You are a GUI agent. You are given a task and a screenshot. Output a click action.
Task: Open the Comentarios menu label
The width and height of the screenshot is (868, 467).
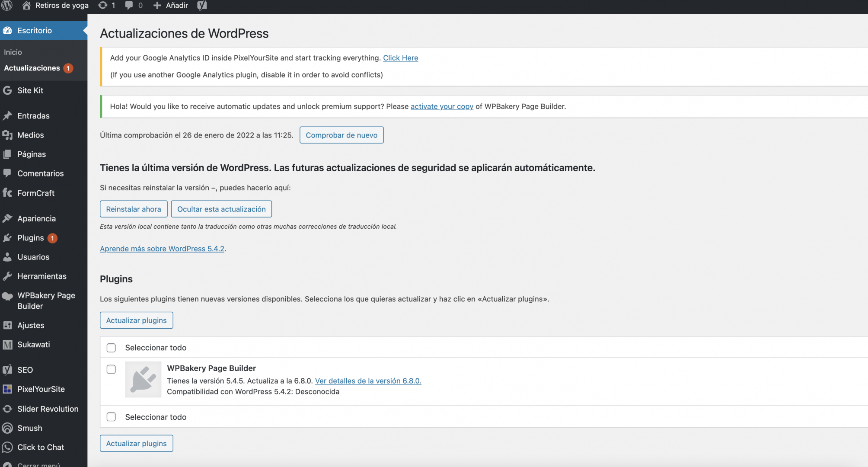(41, 173)
